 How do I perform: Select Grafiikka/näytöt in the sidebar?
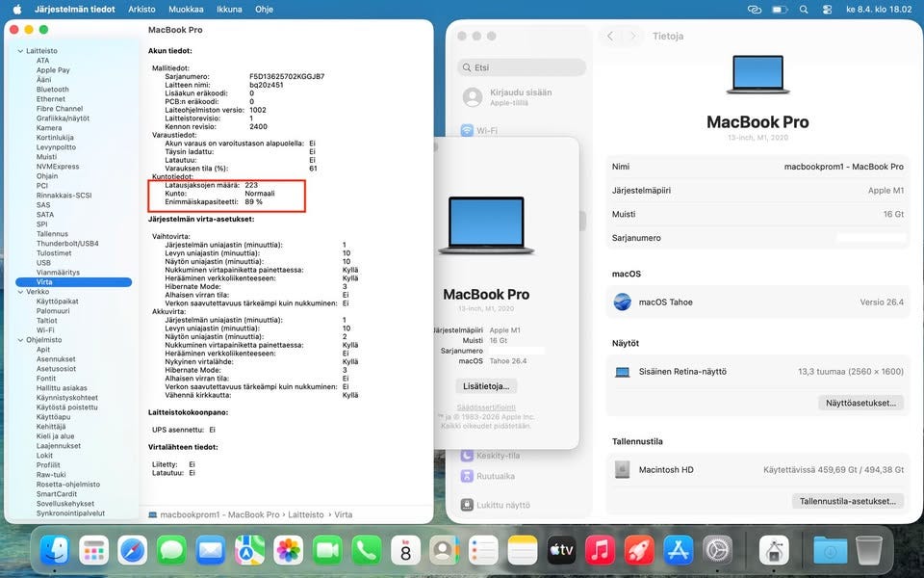[64, 118]
